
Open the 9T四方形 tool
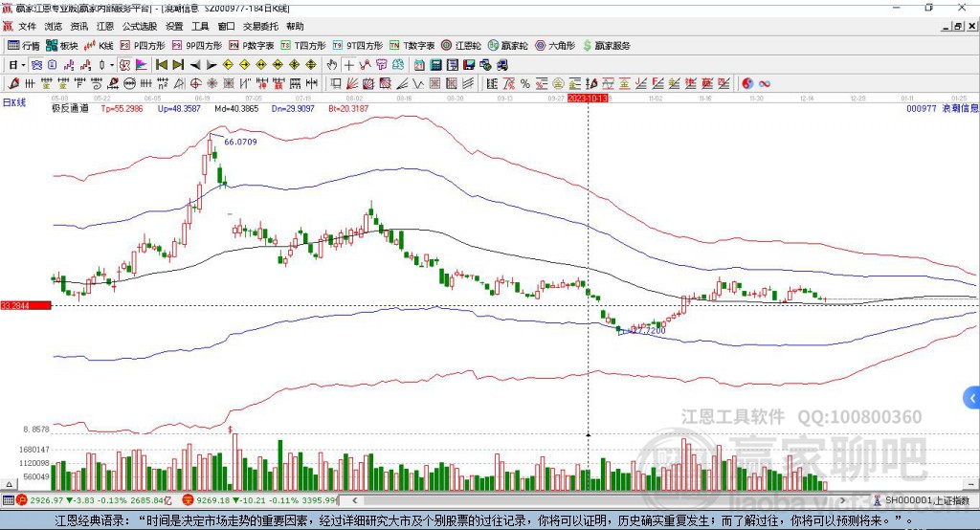[x=358, y=46]
